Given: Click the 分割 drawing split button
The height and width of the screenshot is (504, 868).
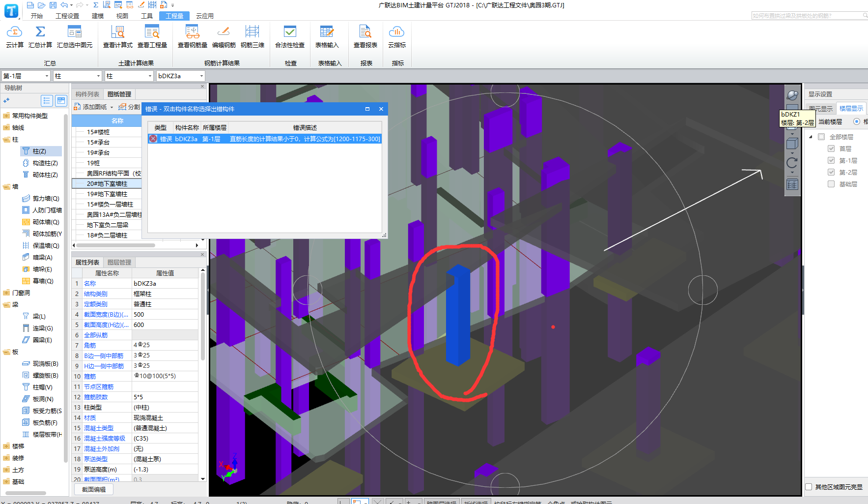Looking at the screenshot, I should (x=130, y=107).
